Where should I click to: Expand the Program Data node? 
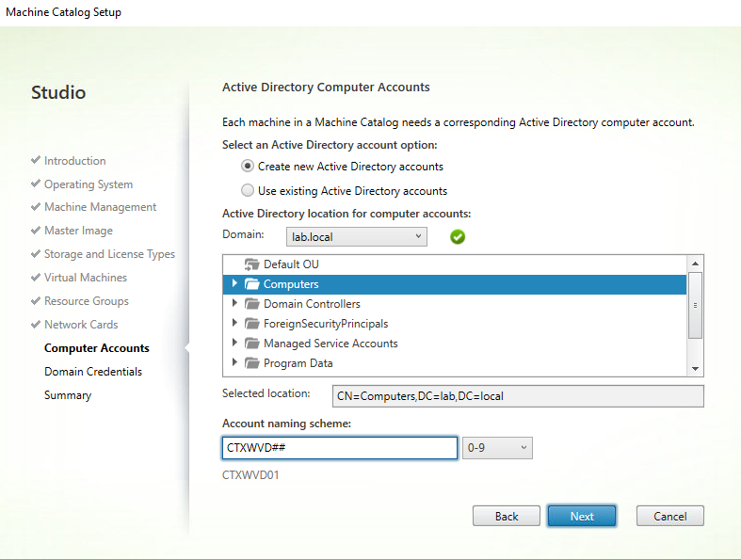pos(234,363)
